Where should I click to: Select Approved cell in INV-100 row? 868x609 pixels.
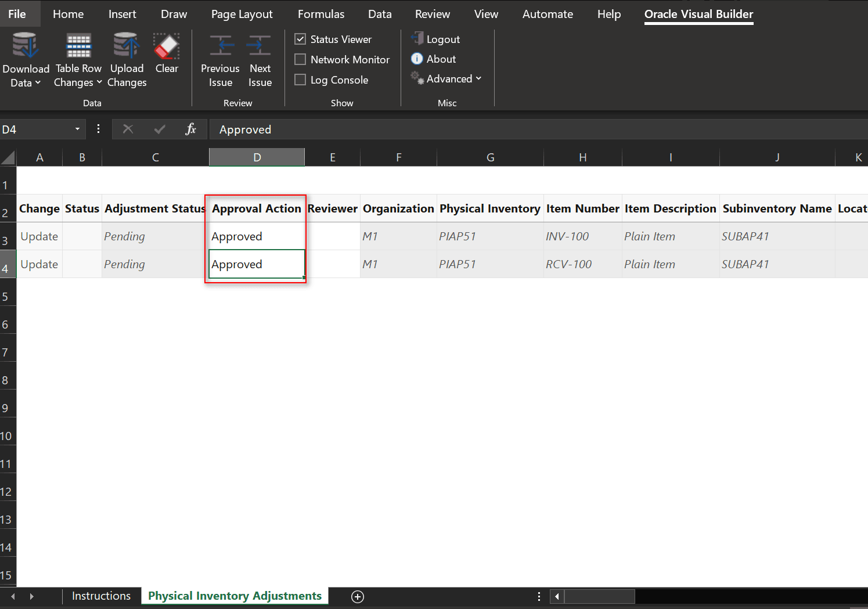tap(257, 236)
